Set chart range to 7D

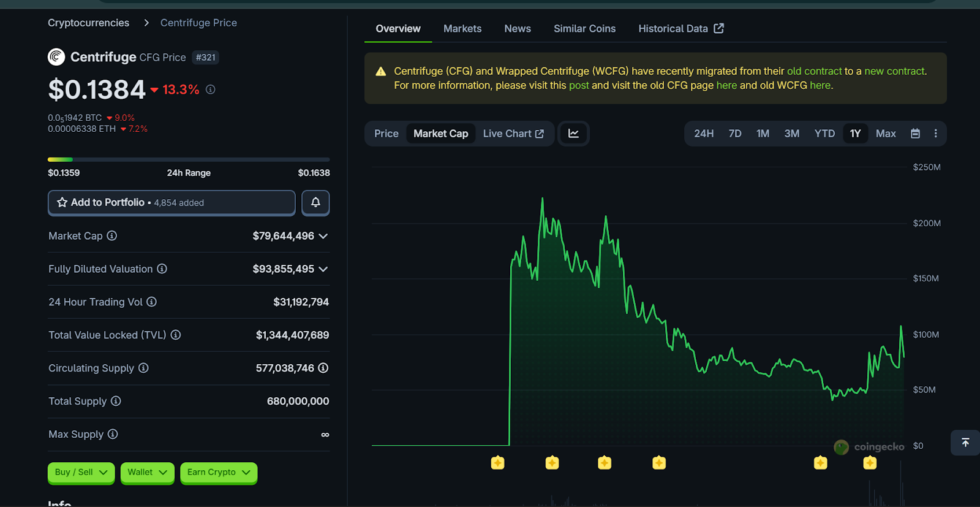click(735, 134)
